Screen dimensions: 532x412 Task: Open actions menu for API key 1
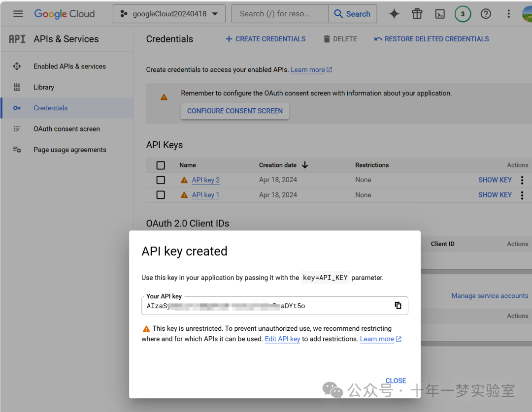[x=522, y=195]
